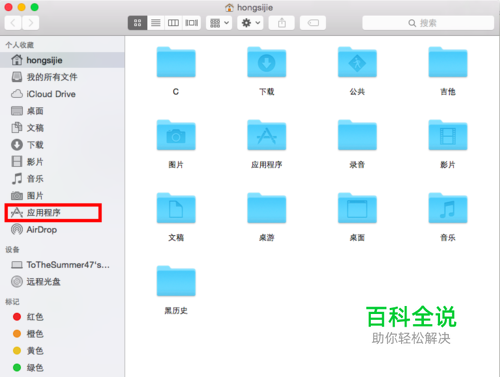Click the 设备 sidebar section header
The width and height of the screenshot is (500, 377).
click(12, 250)
